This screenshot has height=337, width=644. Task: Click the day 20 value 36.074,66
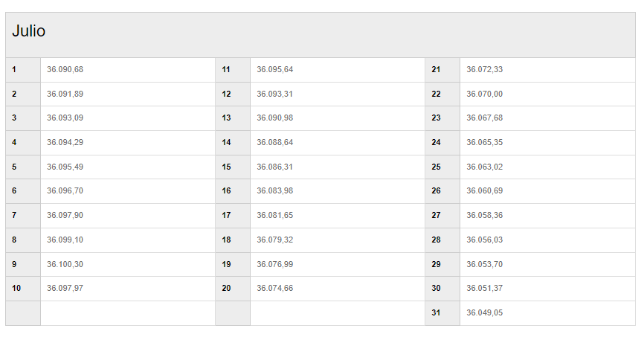274,288
